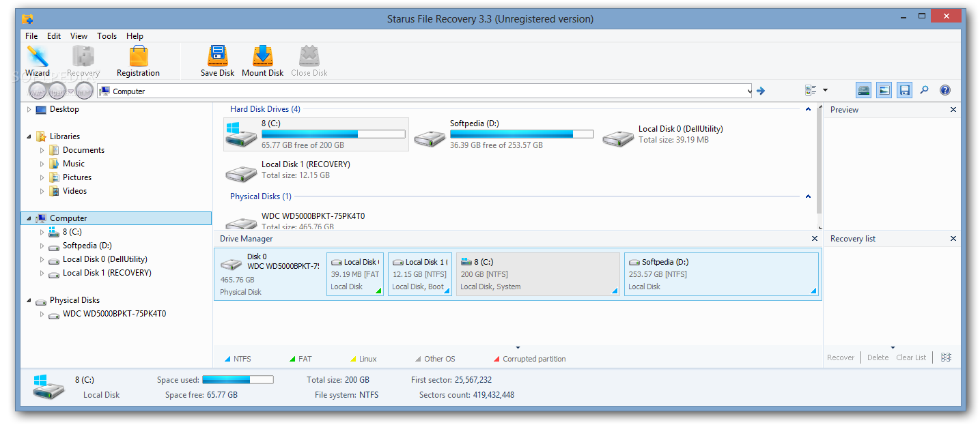Open the address bar dropdown arrow
Image resolution: width=980 pixels, height=425 pixels.
point(748,91)
